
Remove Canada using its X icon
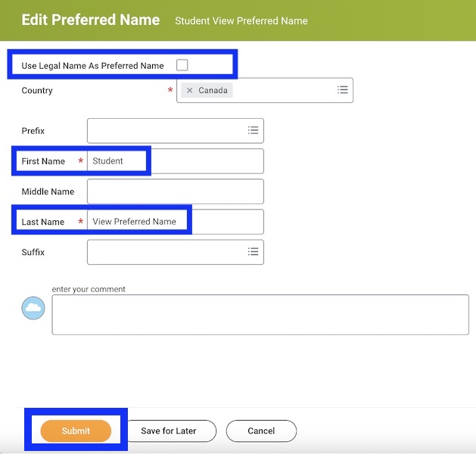point(189,90)
